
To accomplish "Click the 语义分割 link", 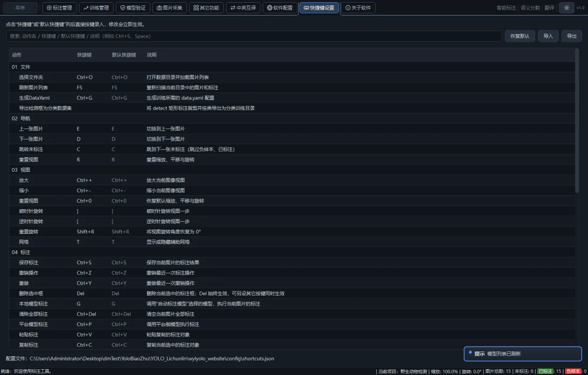I will tap(530, 7).
